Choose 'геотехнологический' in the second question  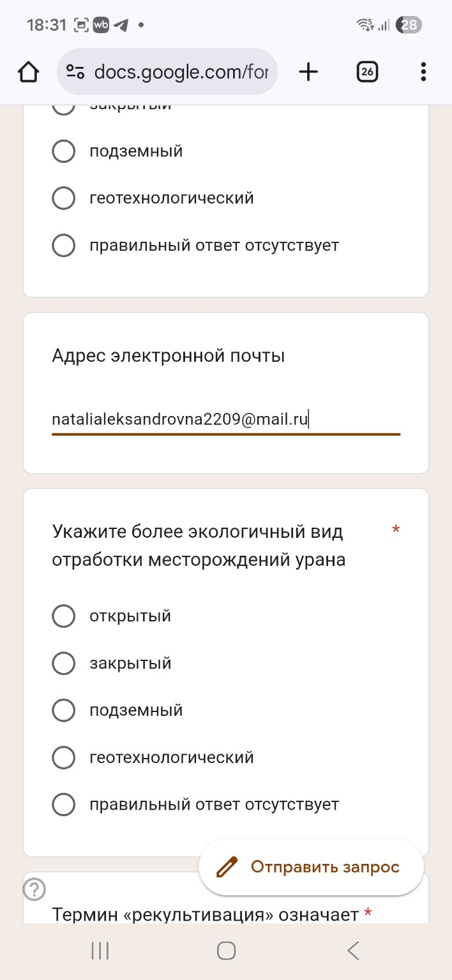click(x=63, y=757)
